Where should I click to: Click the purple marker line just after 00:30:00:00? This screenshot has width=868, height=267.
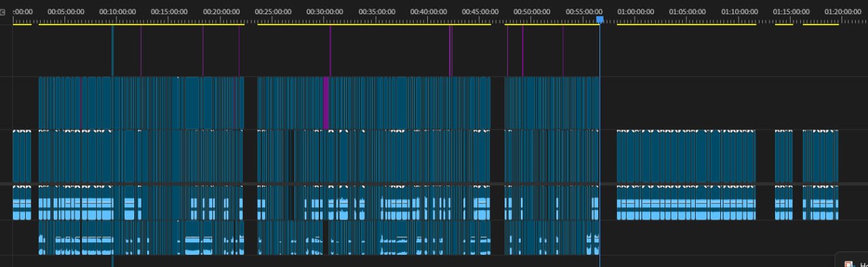[330, 51]
